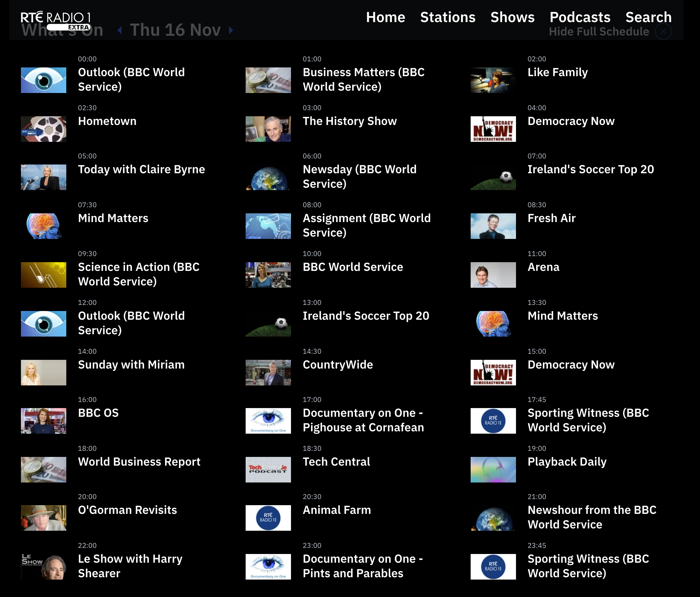Viewport: 700px width, 597px height.
Task: Select Science in Action title
Action: click(139, 274)
